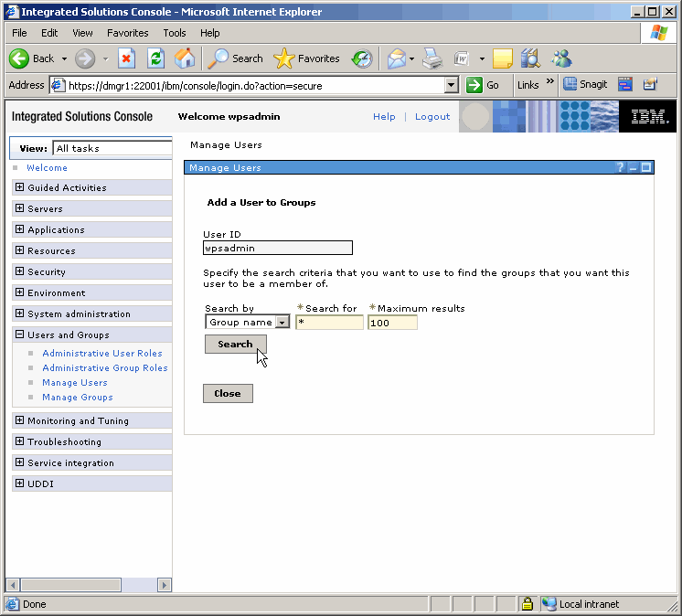Open the Manage Groups navigation link
The image size is (682, 616).
click(x=78, y=398)
